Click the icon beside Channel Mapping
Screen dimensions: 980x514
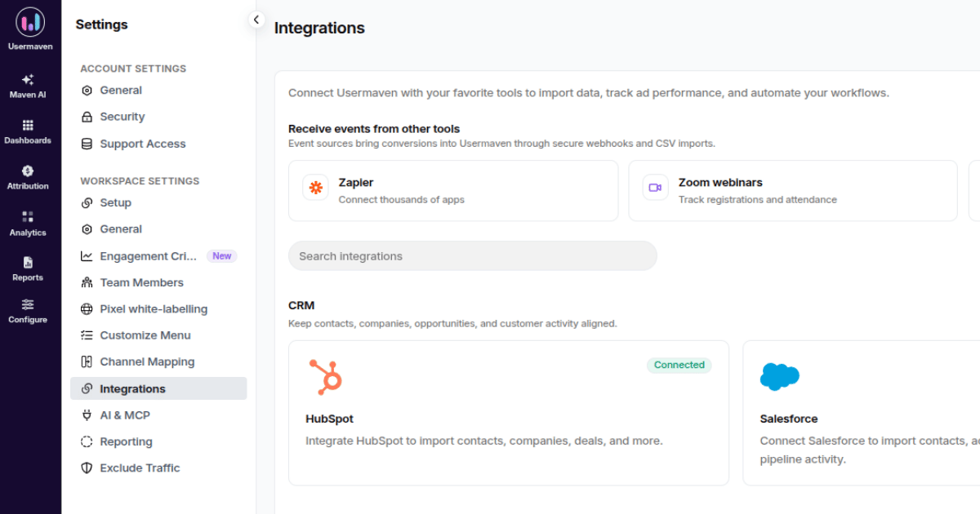87,361
